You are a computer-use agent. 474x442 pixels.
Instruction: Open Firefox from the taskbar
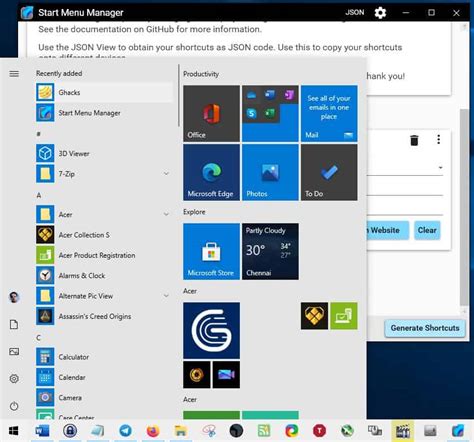click(153, 431)
